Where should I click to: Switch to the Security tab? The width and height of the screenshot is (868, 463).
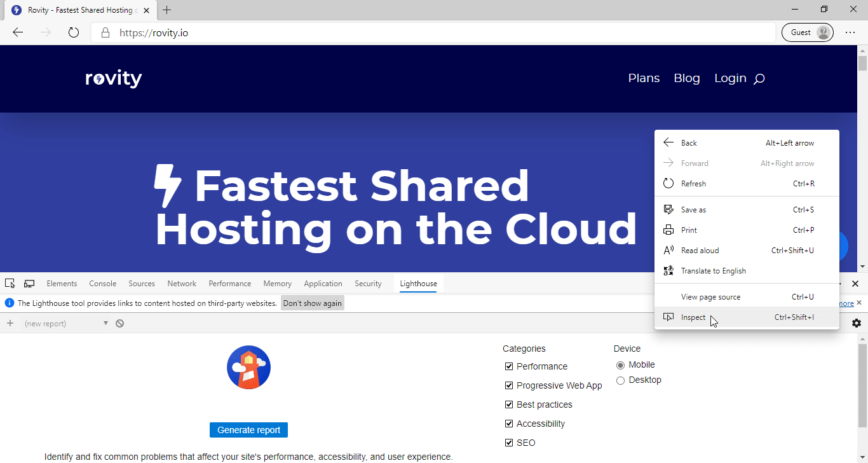368,284
